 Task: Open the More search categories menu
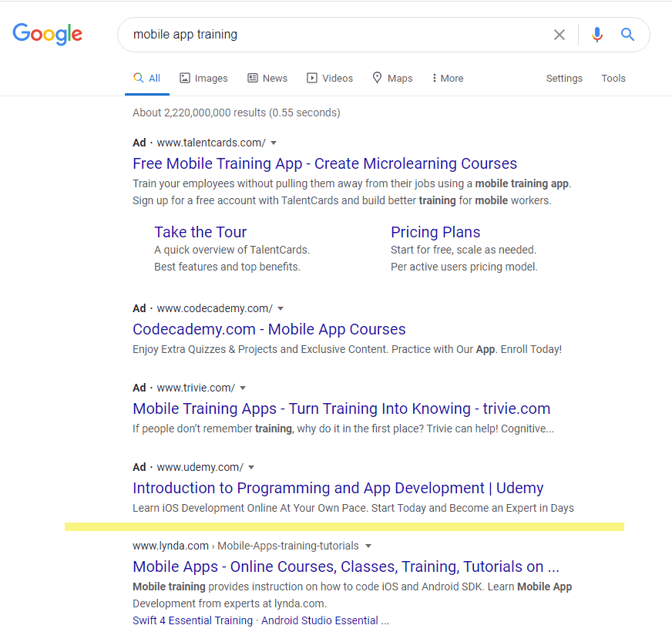click(x=448, y=78)
